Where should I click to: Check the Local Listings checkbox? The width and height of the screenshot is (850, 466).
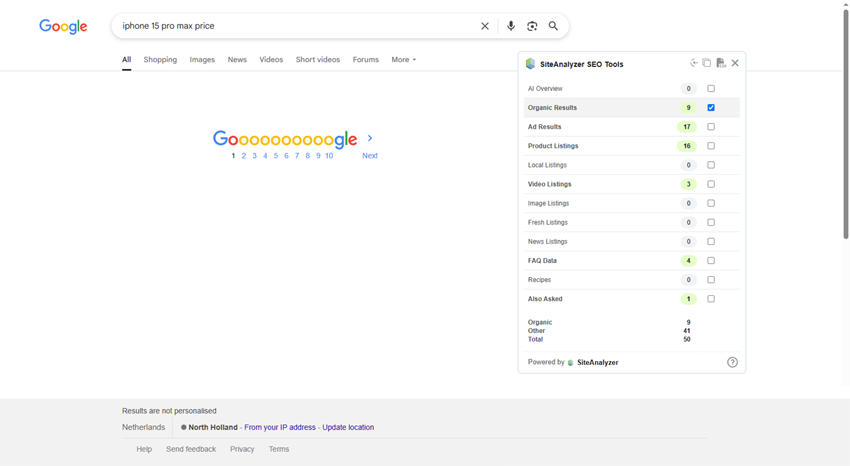(x=711, y=165)
